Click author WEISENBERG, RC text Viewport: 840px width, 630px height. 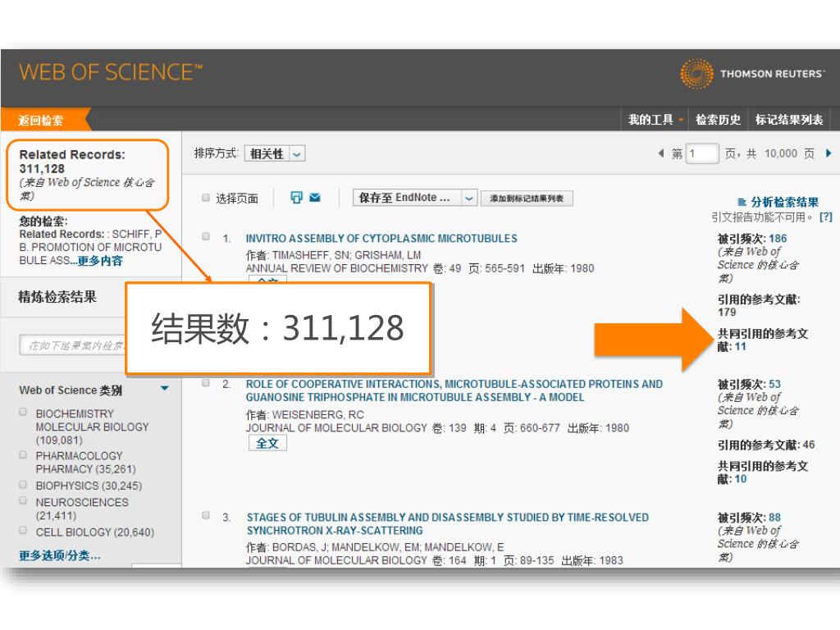(x=317, y=414)
